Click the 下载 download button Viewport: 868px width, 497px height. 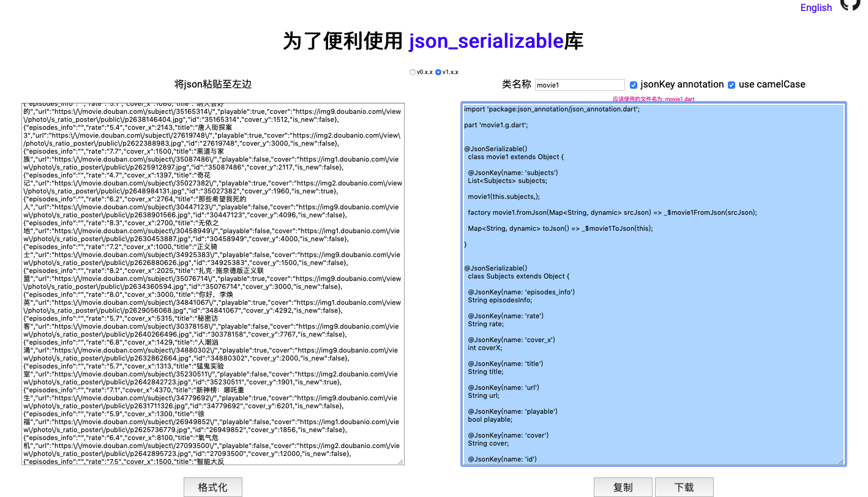[x=684, y=487]
